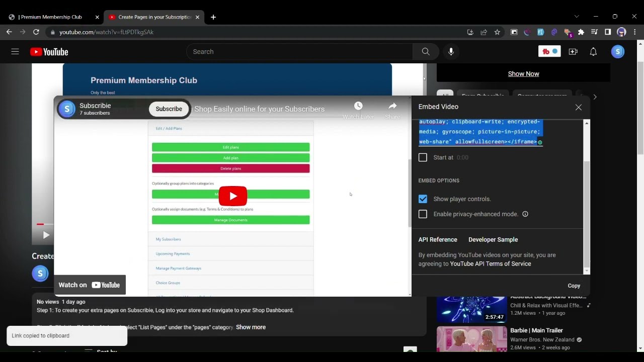Click the selected embed code text
This screenshot has width=644, height=362.
[480, 132]
